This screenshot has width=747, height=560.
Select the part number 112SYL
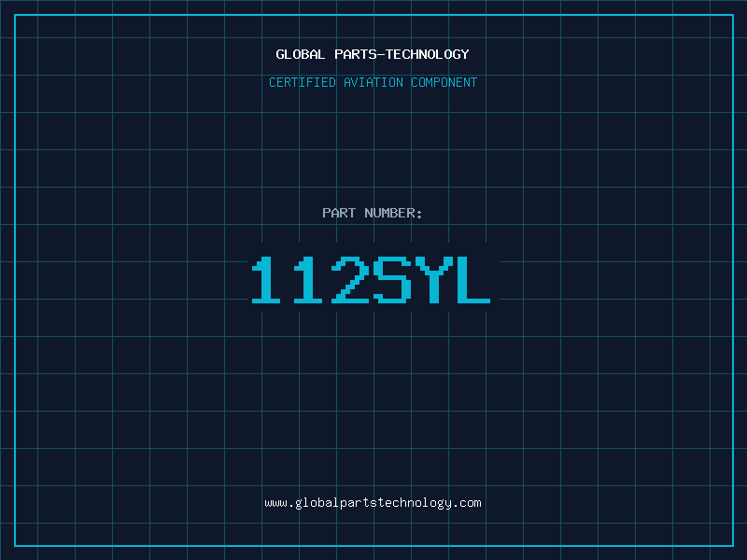pos(371,279)
